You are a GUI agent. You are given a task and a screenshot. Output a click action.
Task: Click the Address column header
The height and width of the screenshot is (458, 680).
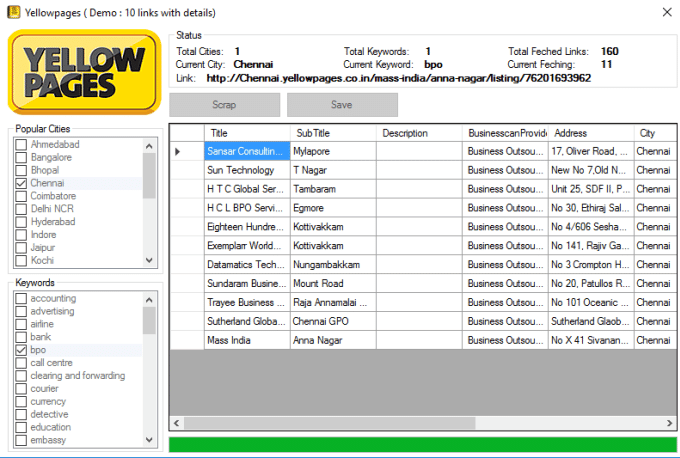tap(591, 133)
